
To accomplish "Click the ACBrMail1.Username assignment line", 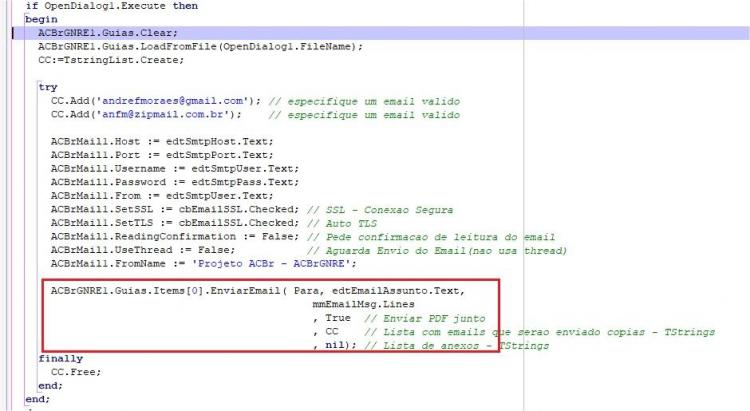I will point(175,168).
